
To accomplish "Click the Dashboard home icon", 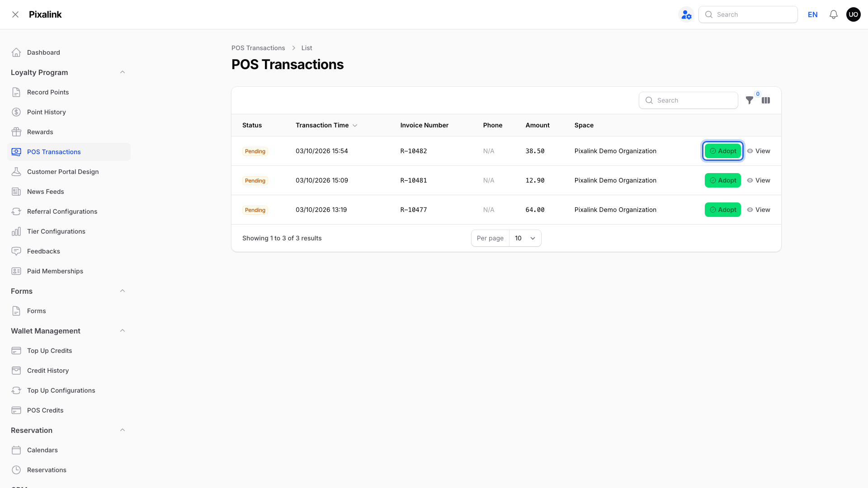I will point(16,52).
